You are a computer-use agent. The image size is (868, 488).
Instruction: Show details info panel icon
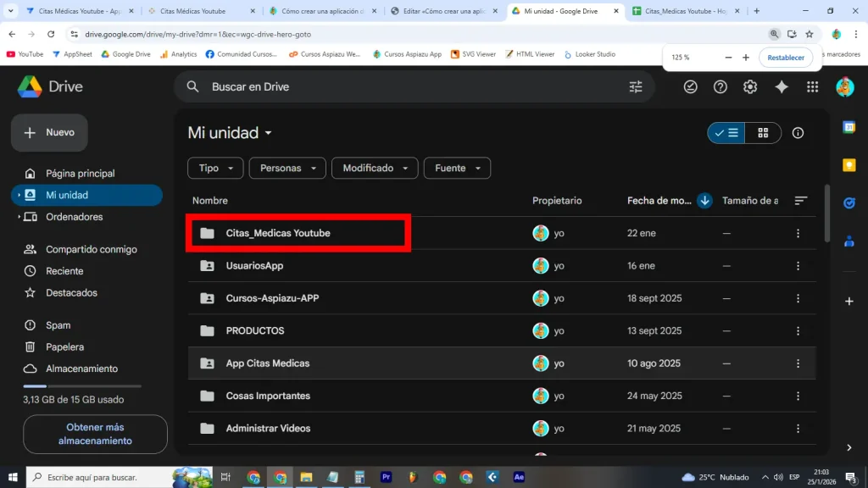tap(798, 133)
